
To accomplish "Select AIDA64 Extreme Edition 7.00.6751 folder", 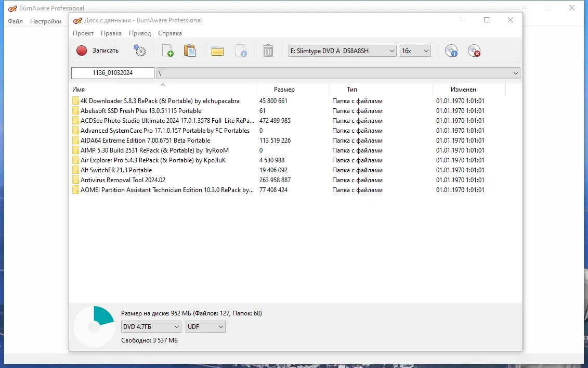I will pyautogui.click(x=145, y=141).
